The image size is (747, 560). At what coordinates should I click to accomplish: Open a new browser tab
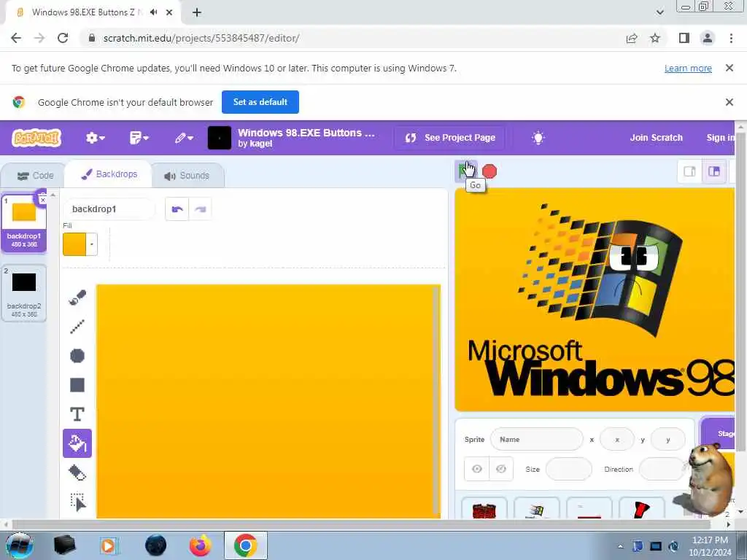tap(197, 12)
